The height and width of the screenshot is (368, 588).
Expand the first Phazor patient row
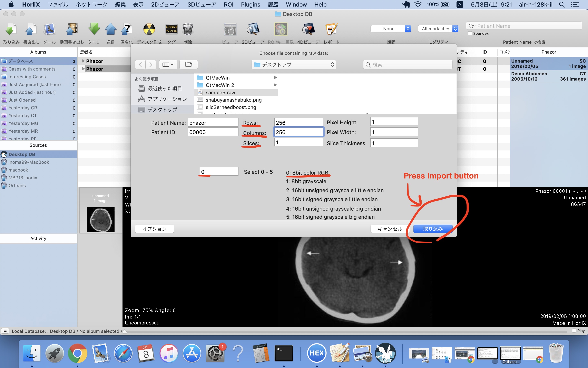point(83,61)
